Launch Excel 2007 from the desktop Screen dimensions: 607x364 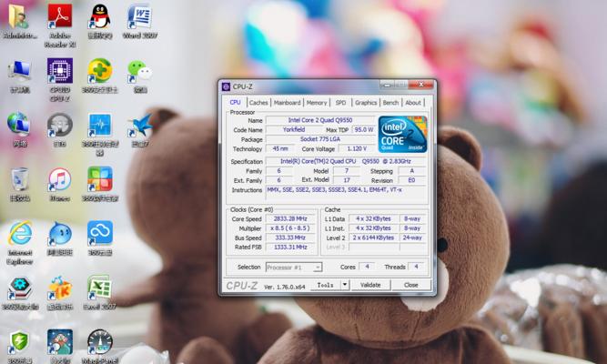pos(100,288)
